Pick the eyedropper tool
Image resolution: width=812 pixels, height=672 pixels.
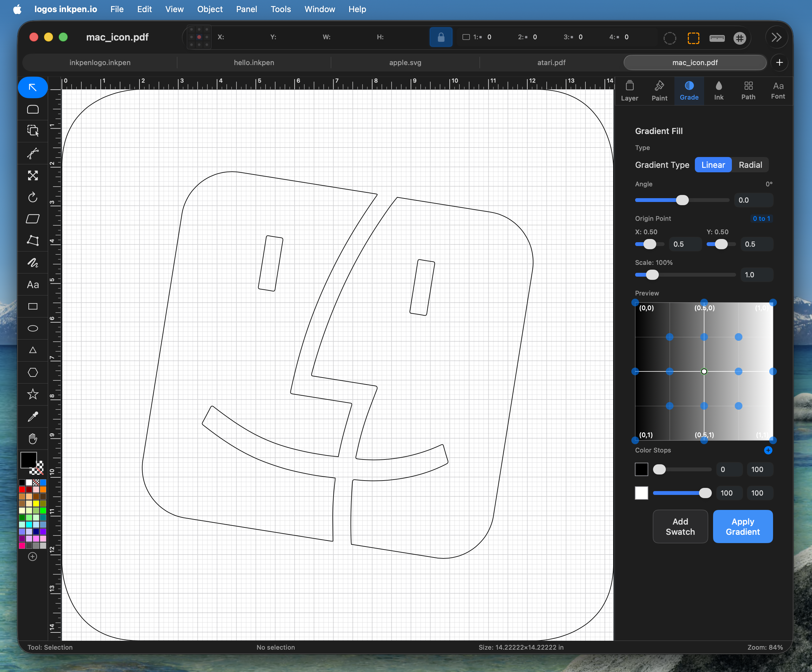pyautogui.click(x=33, y=416)
